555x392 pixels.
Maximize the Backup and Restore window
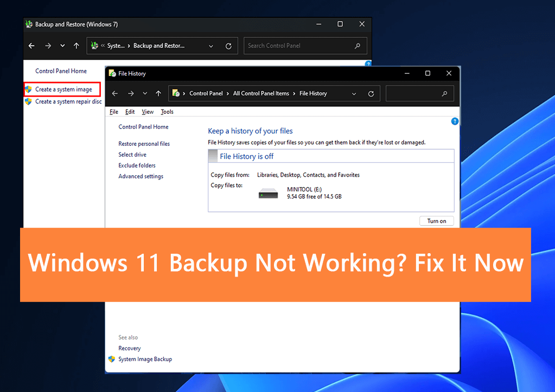click(340, 24)
